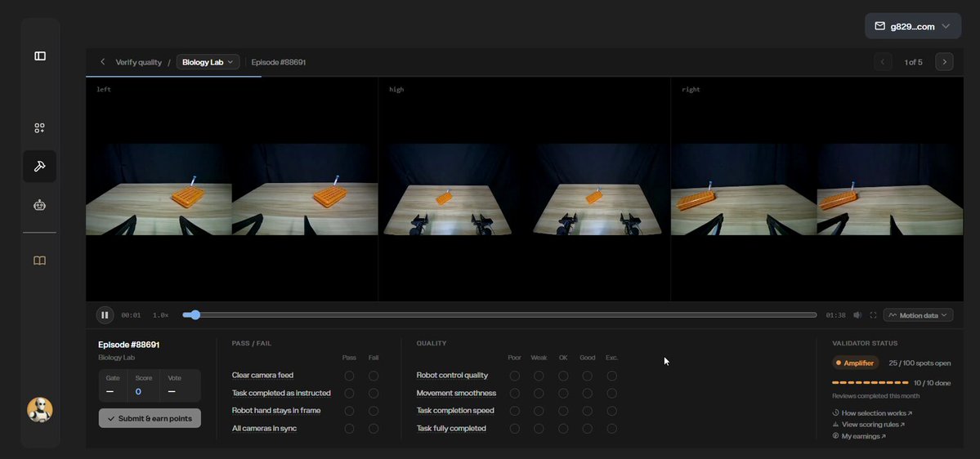Rate Movement smoothness as Good

(588, 394)
